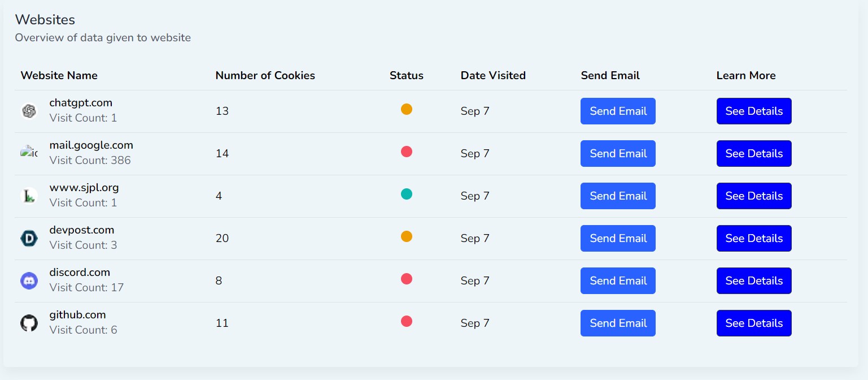
Task: Open See Details for mail.google.com
Action: pyautogui.click(x=754, y=154)
